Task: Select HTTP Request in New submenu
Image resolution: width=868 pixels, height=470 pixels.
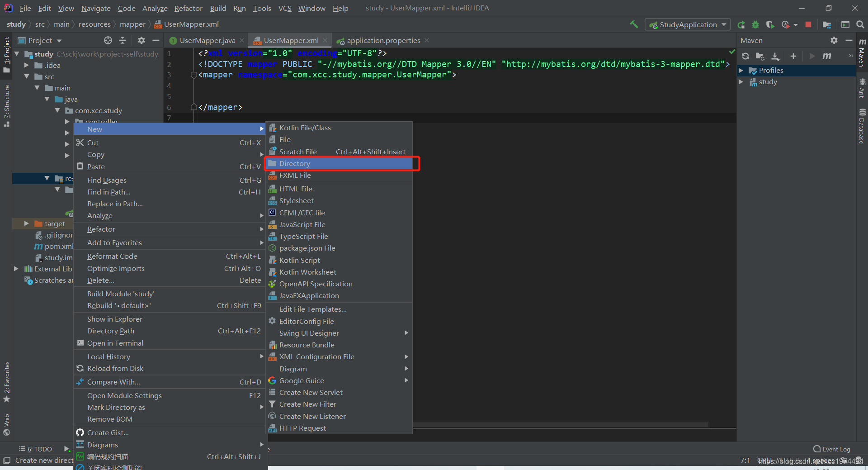Action: [x=339, y=428]
